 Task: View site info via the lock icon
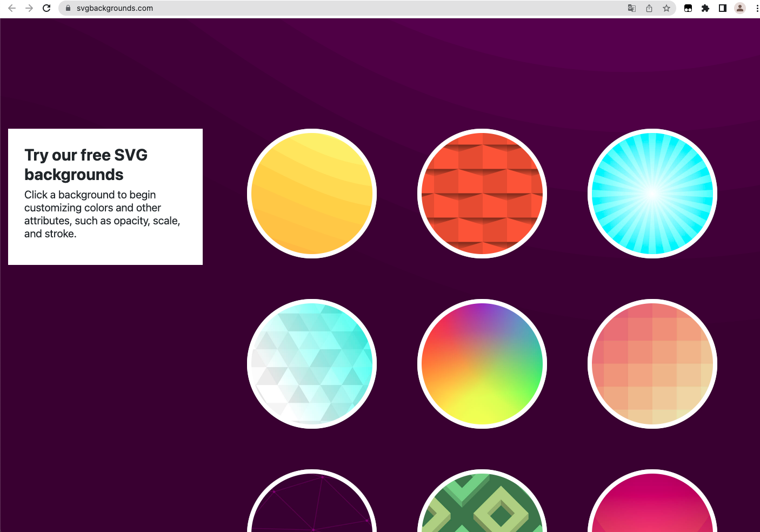tap(68, 8)
